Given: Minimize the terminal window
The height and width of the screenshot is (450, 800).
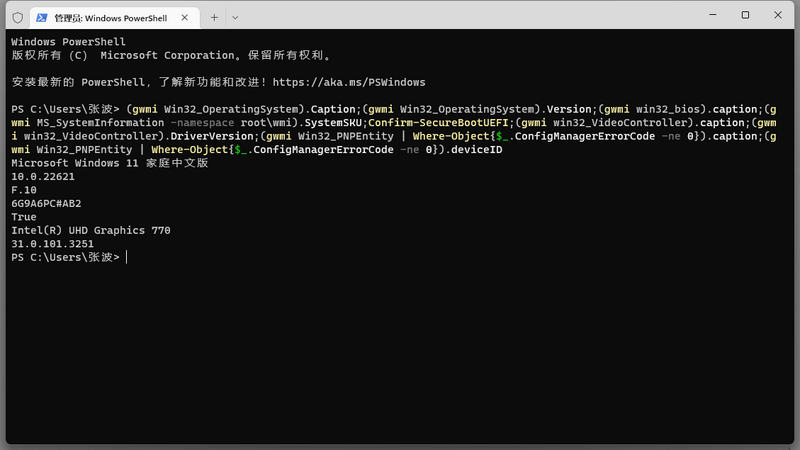Looking at the screenshot, I should pyautogui.click(x=713, y=15).
